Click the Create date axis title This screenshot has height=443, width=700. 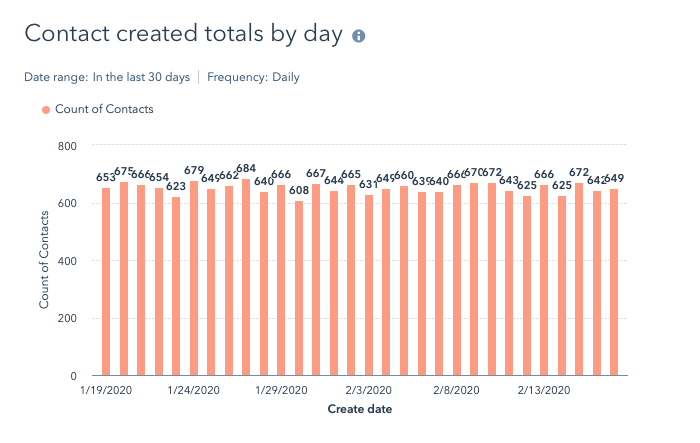360,409
